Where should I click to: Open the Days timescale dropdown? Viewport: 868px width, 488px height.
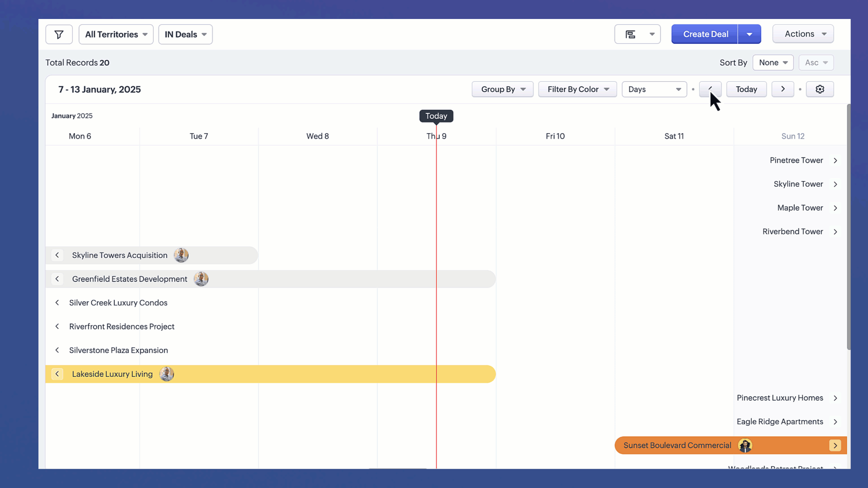[x=654, y=89]
